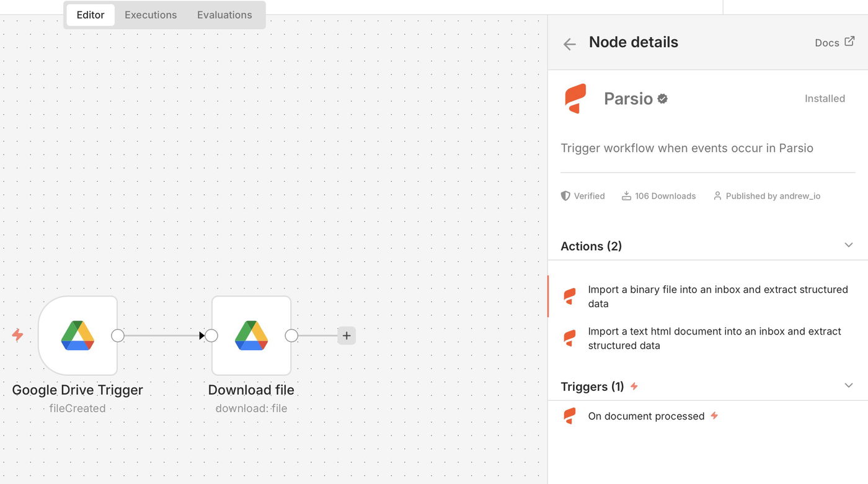Select Import a binary file action
This screenshot has width=868, height=484.
click(x=717, y=297)
